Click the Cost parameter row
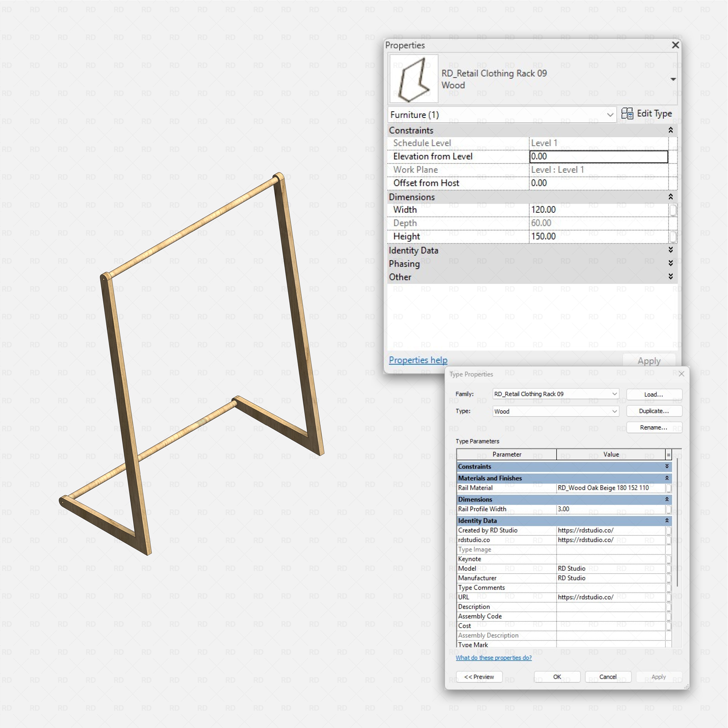728x728 pixels. [x=564, y=626]
